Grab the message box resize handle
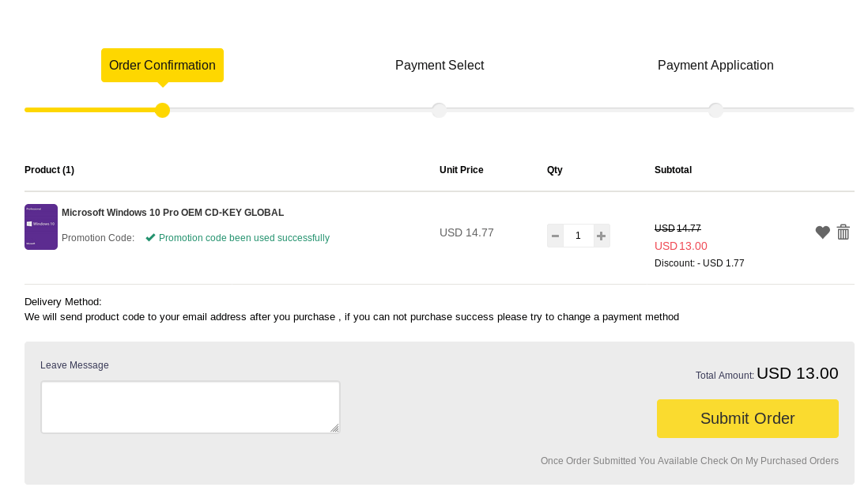This screenshot has width=868, height=491. point(334,428)
